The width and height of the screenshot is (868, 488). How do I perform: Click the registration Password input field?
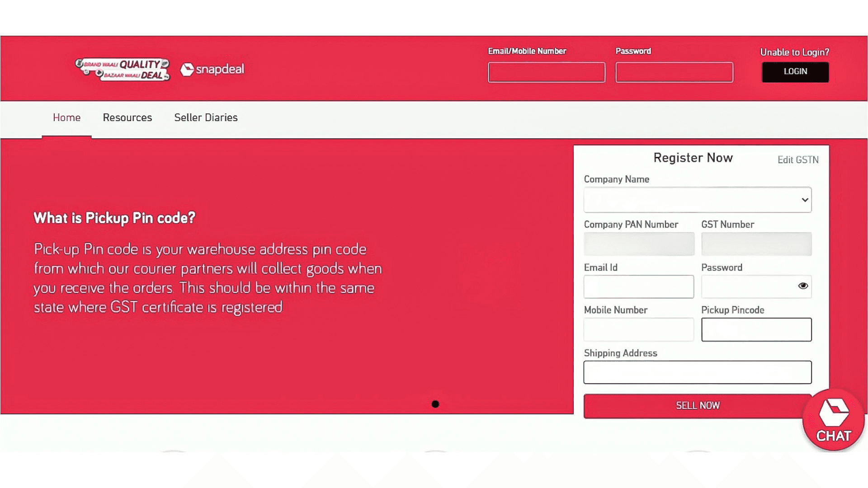click(x=748, y=286)
